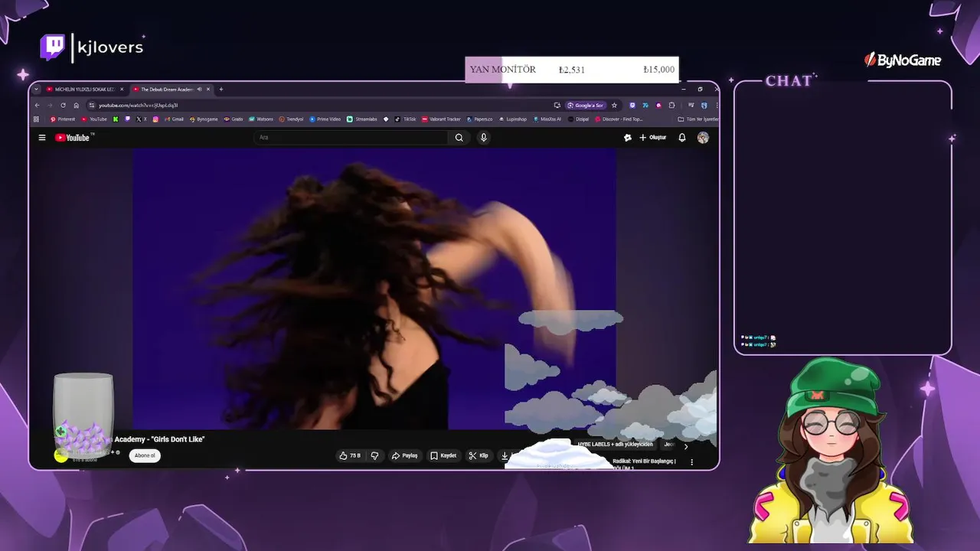Open site information icon in address bar
This screenshot has height=551, width=980.
(x=92, y=106)
